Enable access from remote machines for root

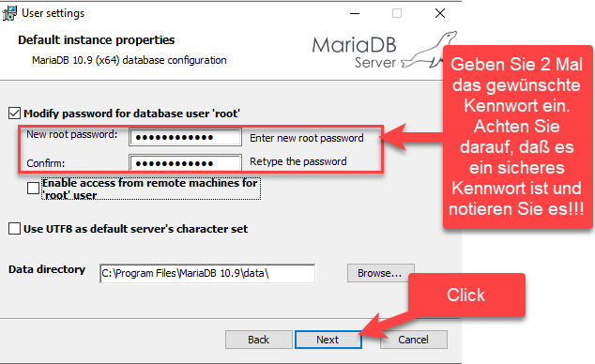(x=34, y=188)
